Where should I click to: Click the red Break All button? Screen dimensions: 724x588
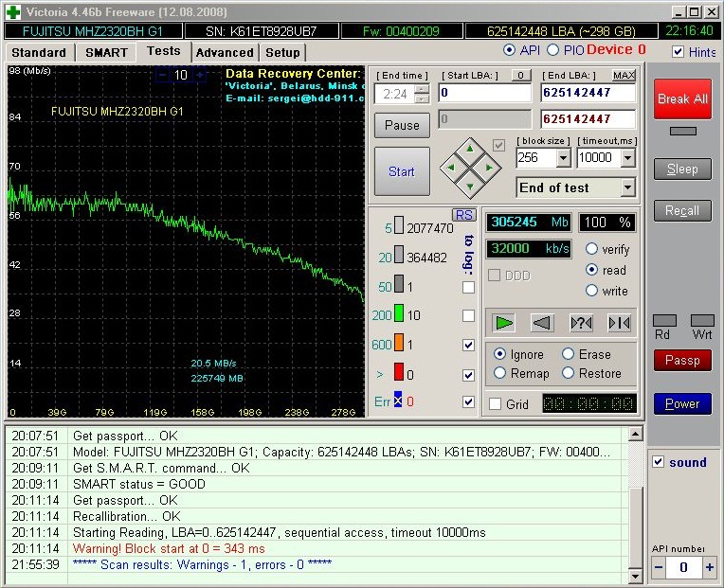(682, 99)
